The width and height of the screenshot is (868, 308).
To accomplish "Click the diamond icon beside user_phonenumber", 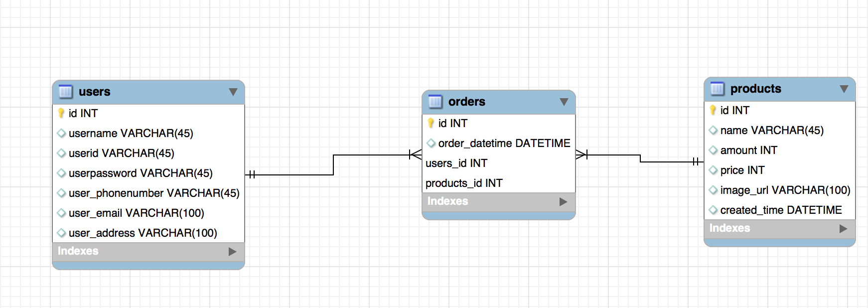I will (61, 193).
